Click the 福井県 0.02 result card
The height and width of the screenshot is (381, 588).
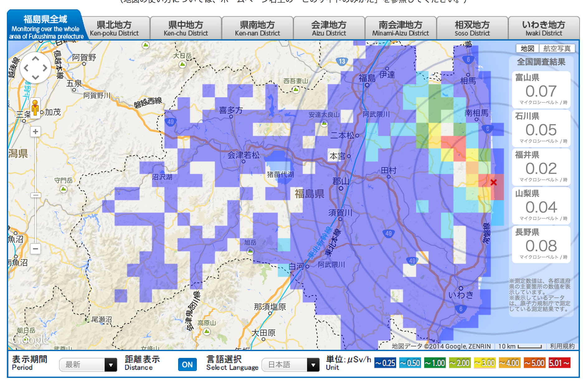(x=541, y=167)
